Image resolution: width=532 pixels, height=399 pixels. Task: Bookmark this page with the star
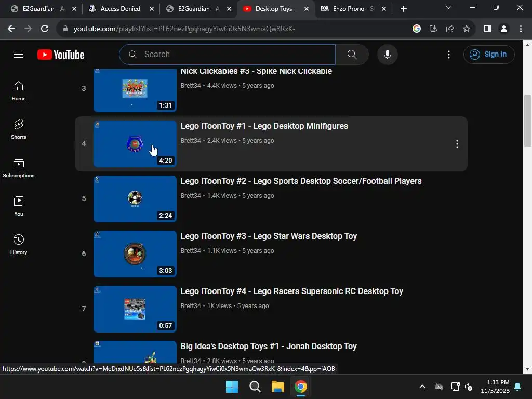(x=467, y=29)
